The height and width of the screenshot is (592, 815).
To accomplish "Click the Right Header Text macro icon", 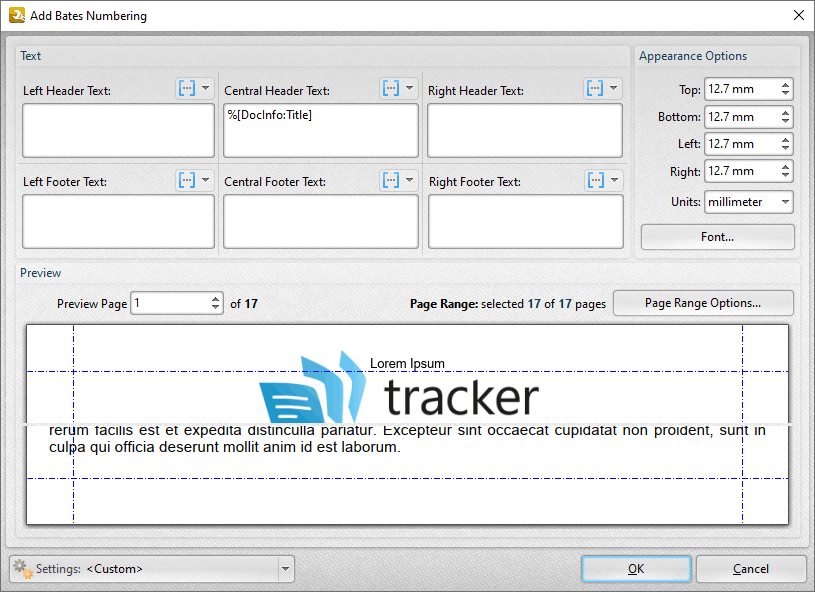I will [595, 88].
